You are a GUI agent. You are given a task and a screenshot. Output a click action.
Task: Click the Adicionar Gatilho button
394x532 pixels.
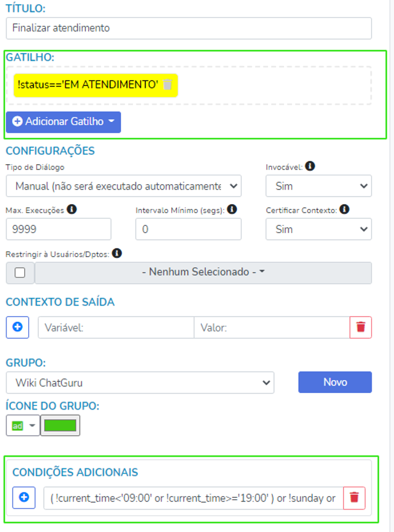coord(64,122)
